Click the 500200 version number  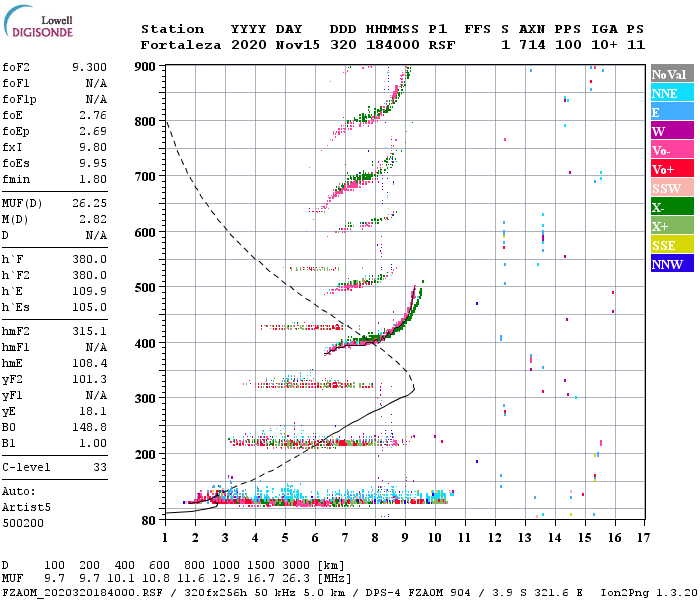click(23, 523)
